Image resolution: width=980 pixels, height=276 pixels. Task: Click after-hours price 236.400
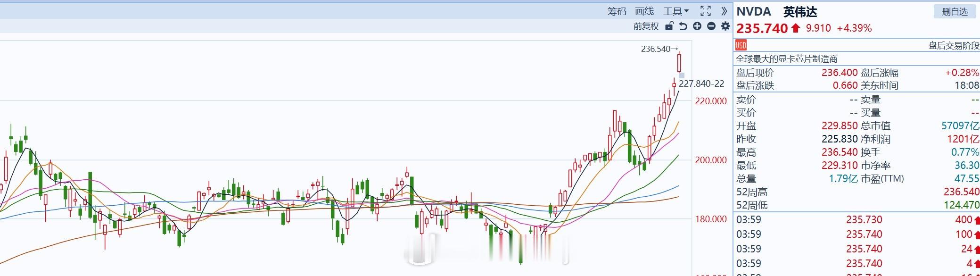click(840, 73)
